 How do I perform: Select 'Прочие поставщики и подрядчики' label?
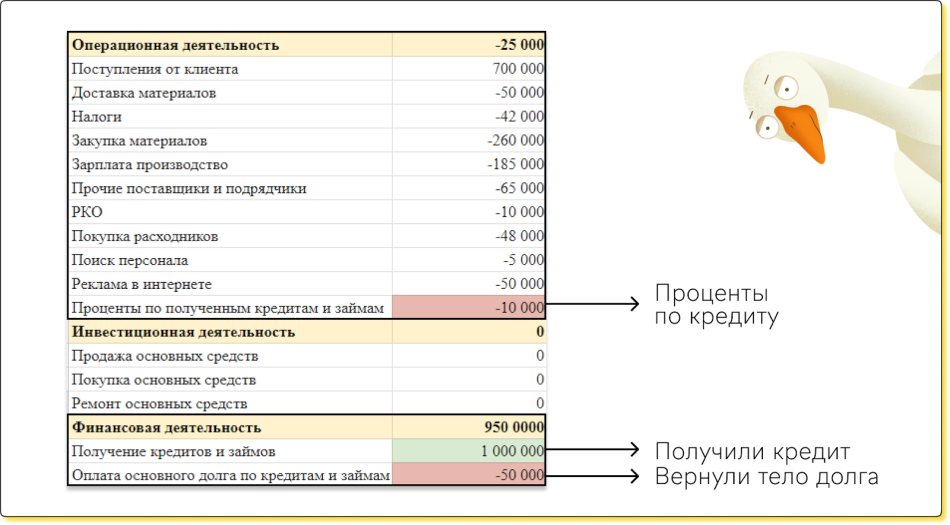[x=189, y=189]
